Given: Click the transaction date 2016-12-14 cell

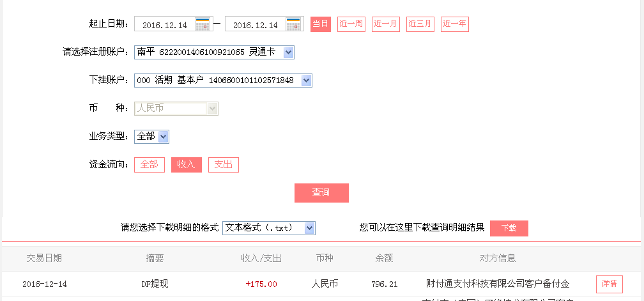Looking at the screenshot, I should (x=45, y=284).
